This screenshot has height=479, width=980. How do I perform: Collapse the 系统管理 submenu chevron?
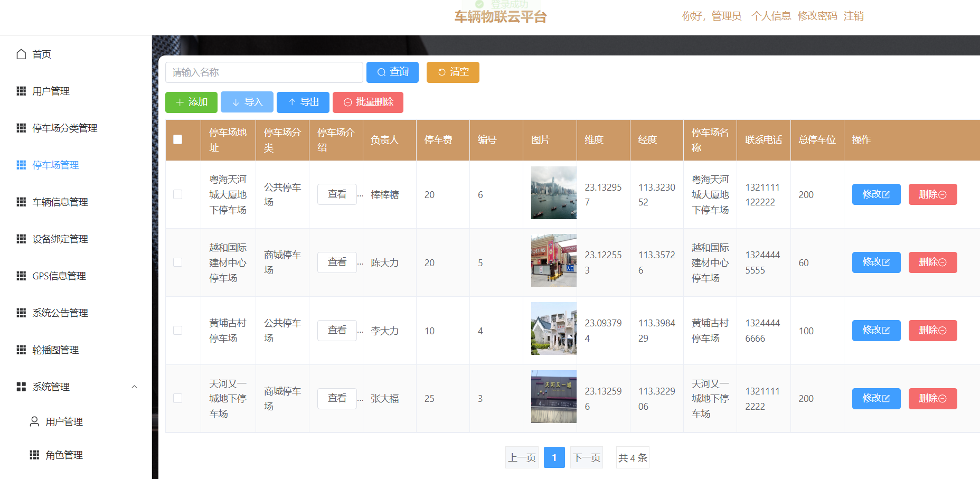pyautogui.click(x=134, y=387)
